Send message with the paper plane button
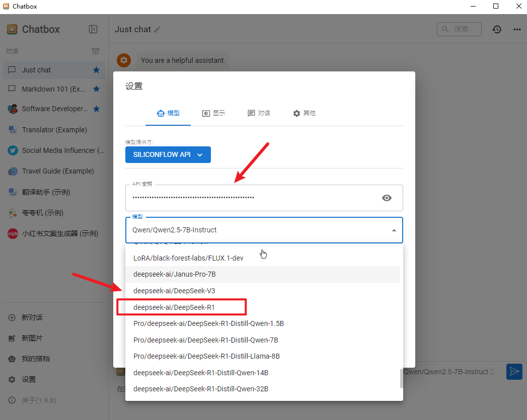This screenshot has height=420, width=527. tap(514, 372)
